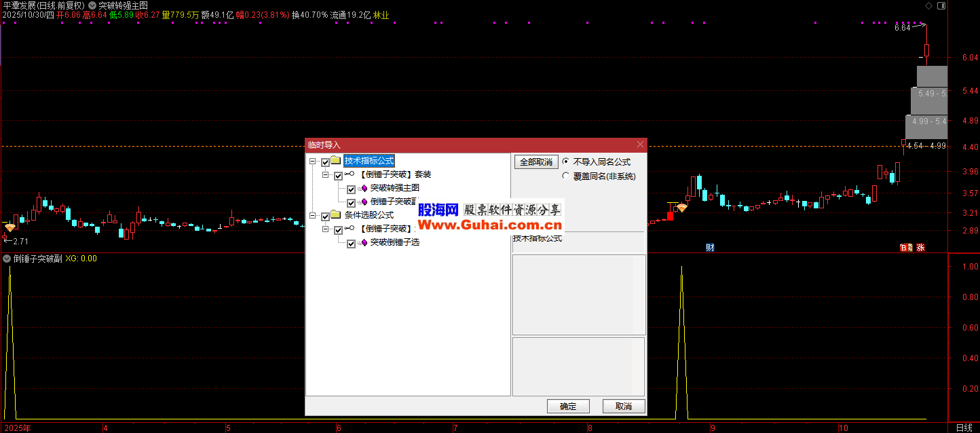980x433 pixels.
Task: Select the 不导入同名公式 radio option
Action: coord(566,162)
